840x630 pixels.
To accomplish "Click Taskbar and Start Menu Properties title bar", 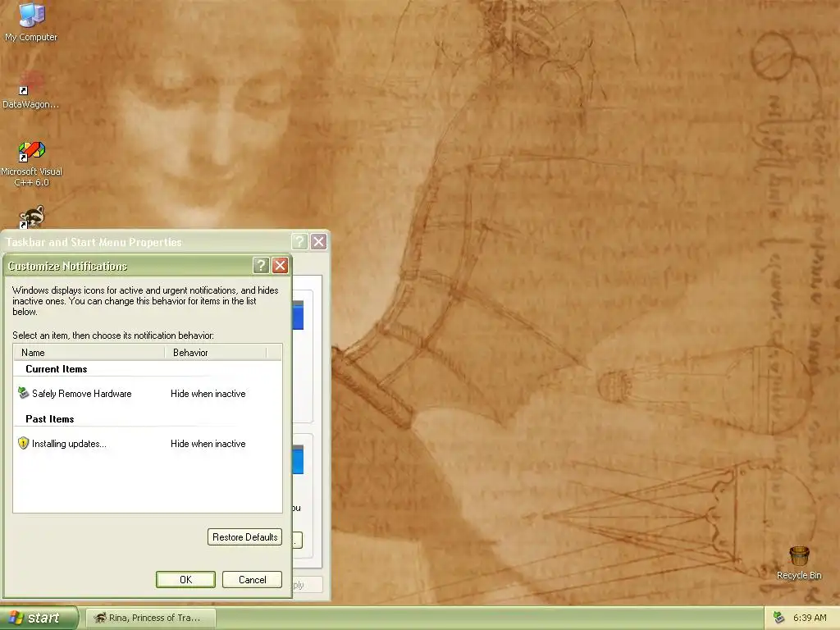I will click(x=148, y=242).
